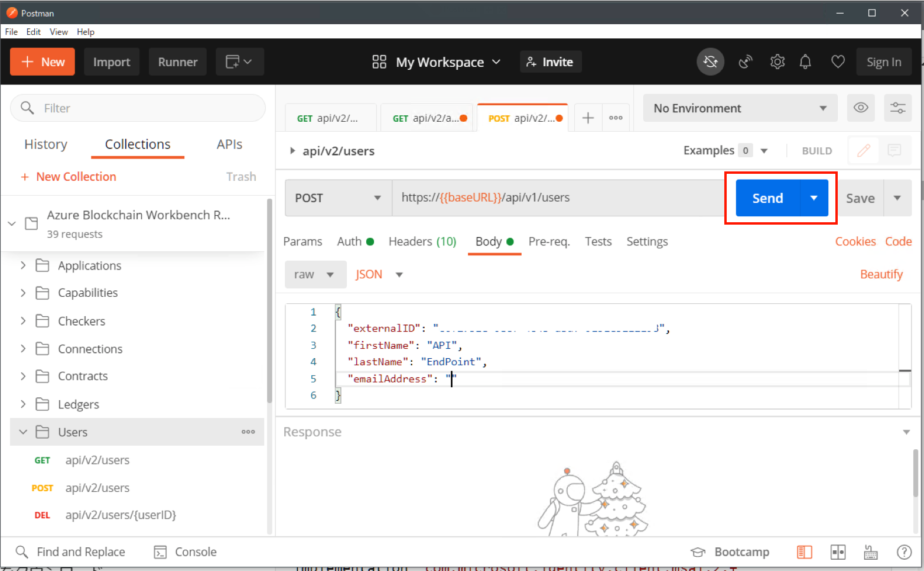The height and width of the screenshot is (571, 924).
Task: Click the New Collection plus link
Action: (x=69, y=177)
